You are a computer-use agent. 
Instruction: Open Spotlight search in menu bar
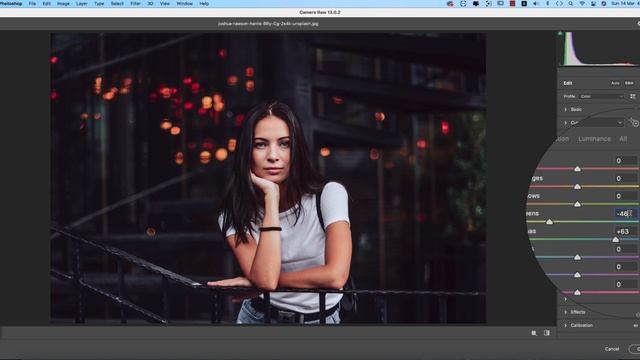pyautogui.click(x=571, y=4)
